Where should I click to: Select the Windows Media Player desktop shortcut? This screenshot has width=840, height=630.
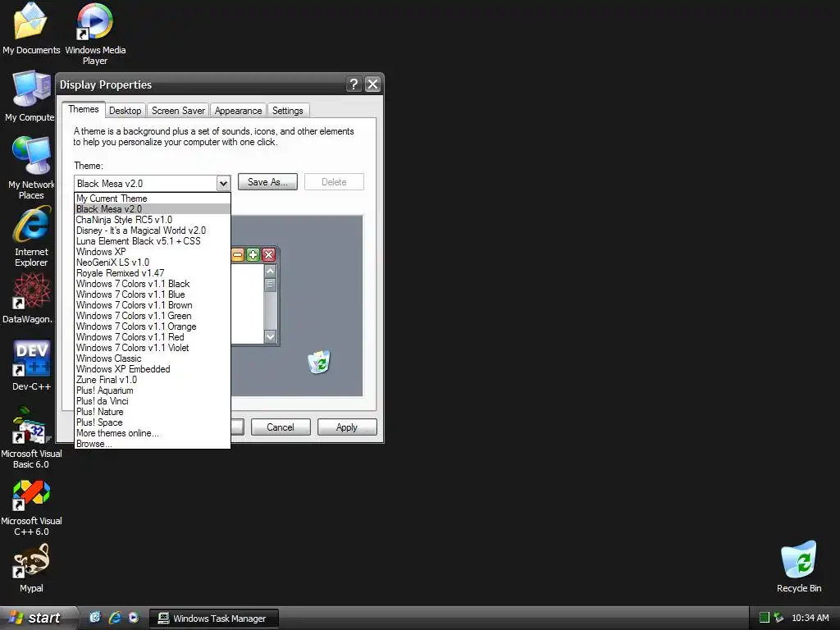(95, 33)
